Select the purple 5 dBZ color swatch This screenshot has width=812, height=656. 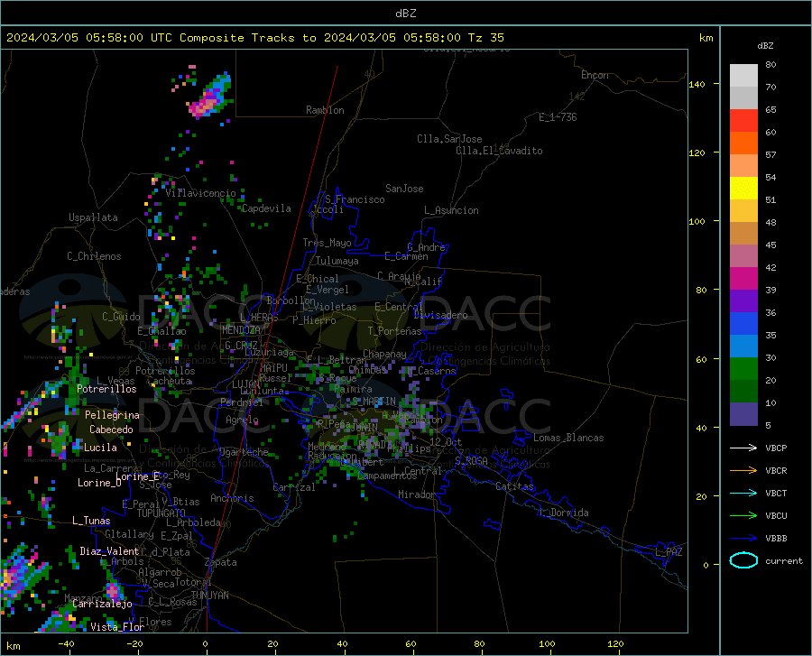743,414
